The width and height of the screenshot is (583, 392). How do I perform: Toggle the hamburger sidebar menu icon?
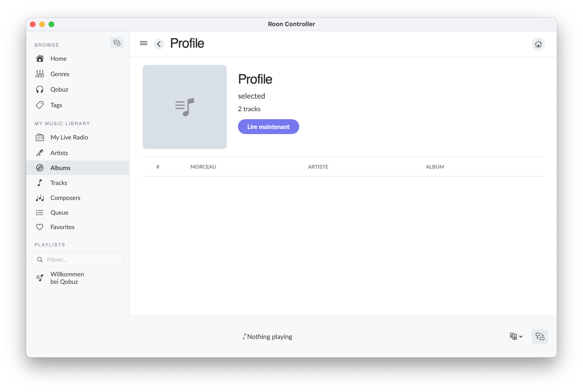[x=143, y=43]
